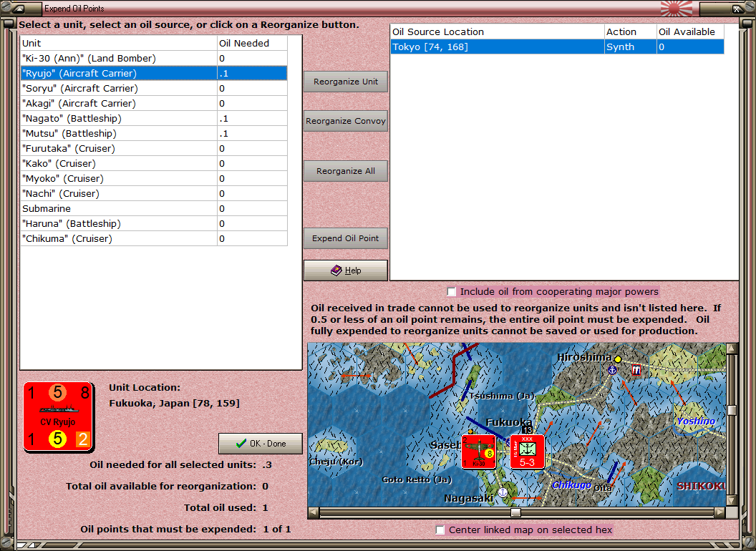Select the Submarine row
The width and height of the screenshot is (756, 551).
(154, 208)
